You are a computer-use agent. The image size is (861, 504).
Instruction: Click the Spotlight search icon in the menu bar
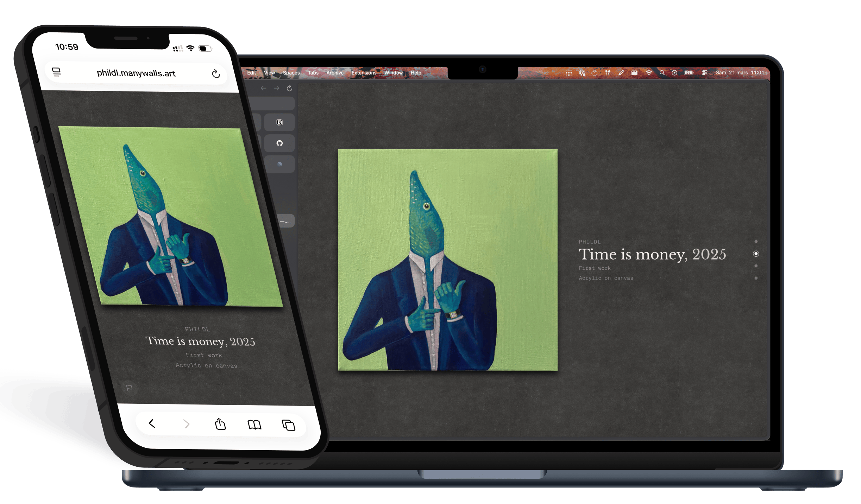click(662, 73)
